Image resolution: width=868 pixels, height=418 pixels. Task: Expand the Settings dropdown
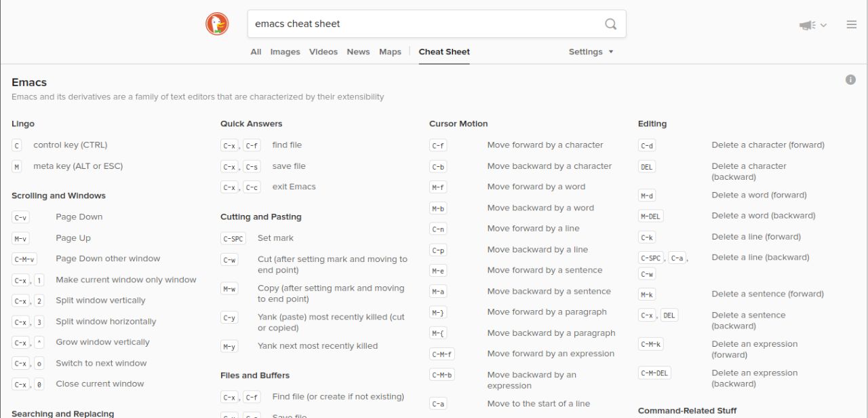591,52
